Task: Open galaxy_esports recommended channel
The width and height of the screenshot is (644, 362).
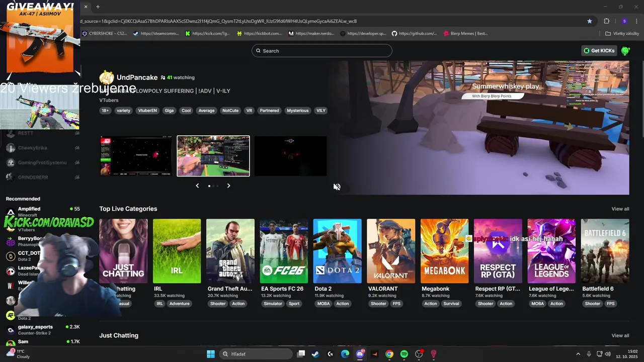Action: 43,330
